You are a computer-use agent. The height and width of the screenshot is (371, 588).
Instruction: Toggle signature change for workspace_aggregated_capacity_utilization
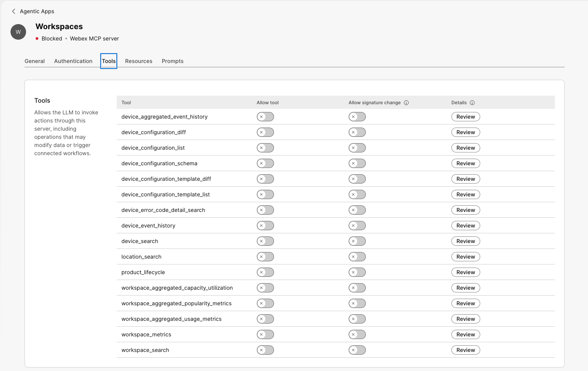coord(357,288)
